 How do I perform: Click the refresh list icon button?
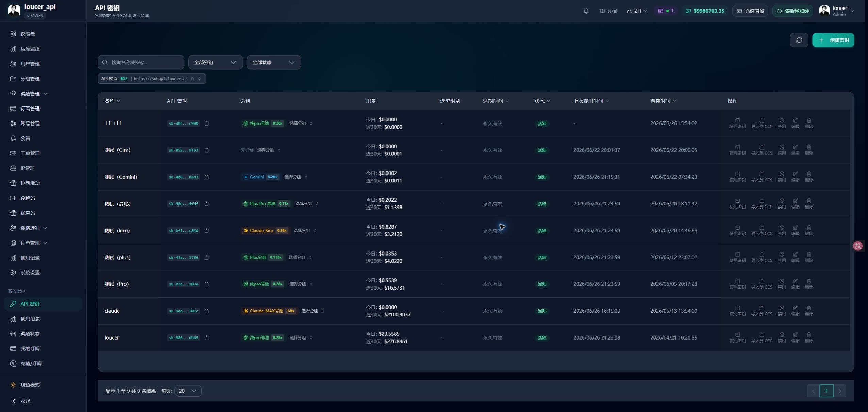799,40
